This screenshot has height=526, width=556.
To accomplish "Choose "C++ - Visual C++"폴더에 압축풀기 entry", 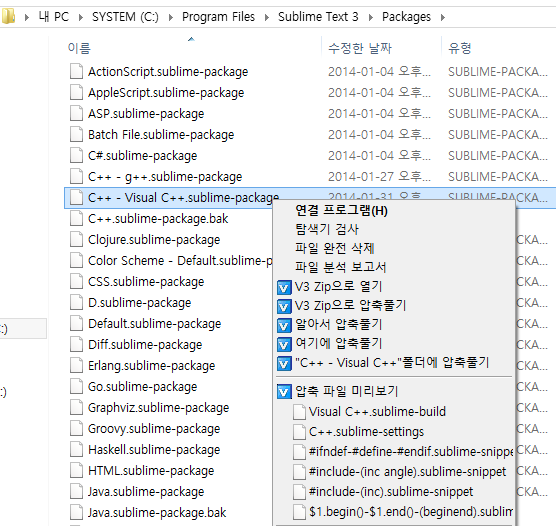I will [x=392, y=362].
